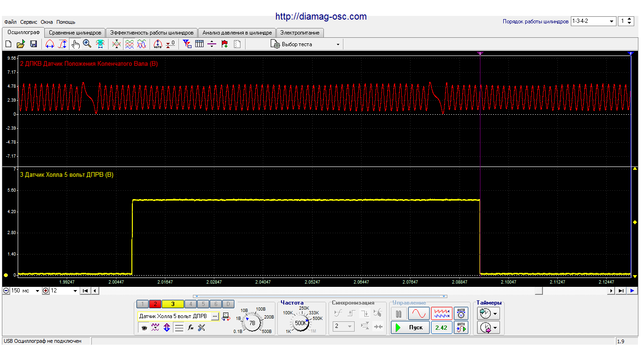Click the grid table icon in toolbar

[199, 44]
